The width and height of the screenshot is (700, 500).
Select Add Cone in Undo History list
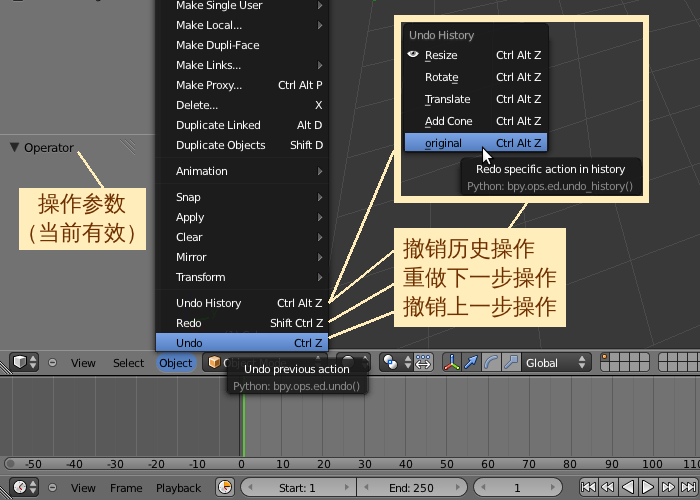pyautogui.click(x=476, y=121)
